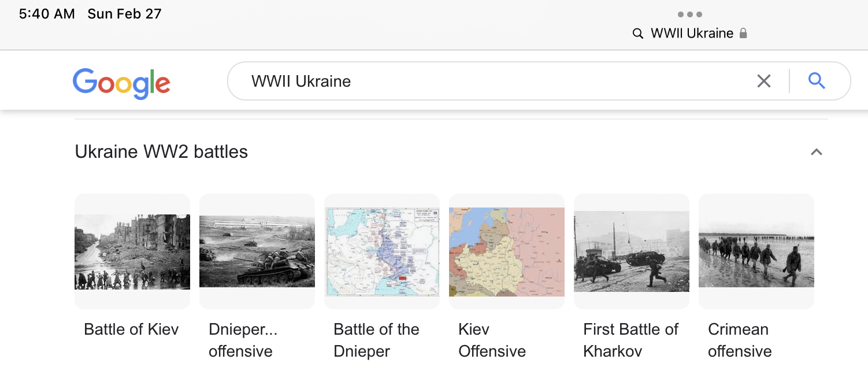Click the address bar search icon
868x374 pixels.
(638, 34)
